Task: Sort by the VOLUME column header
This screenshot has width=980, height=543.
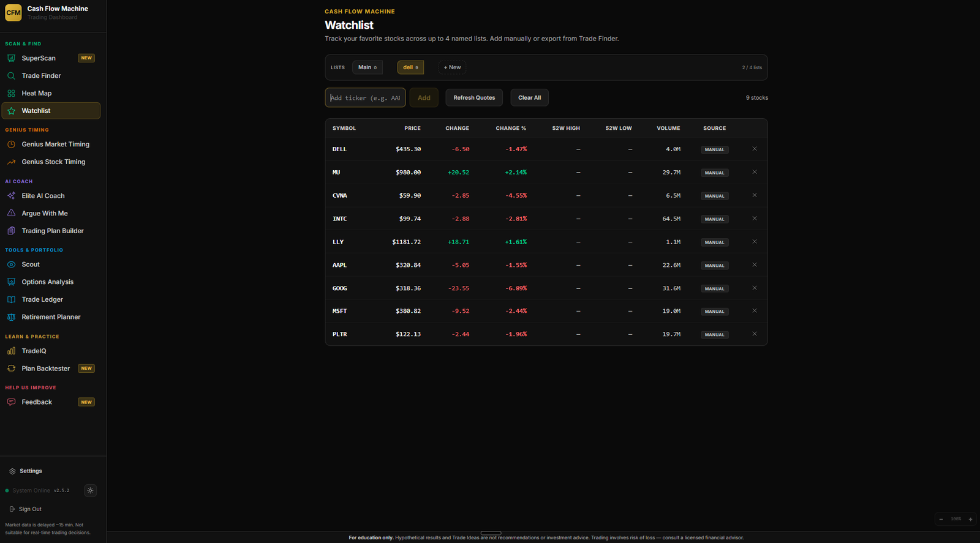Action: pyautogui.click(x=668, y=129)
